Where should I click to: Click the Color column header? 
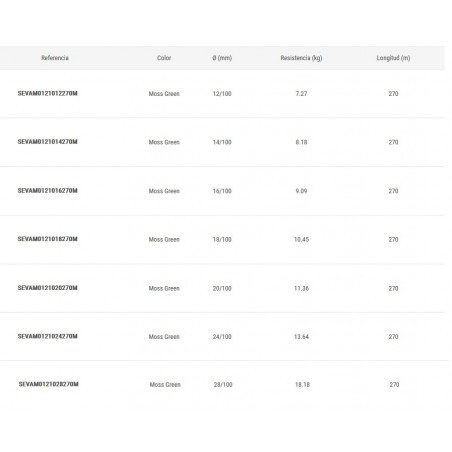click(164, 58)
